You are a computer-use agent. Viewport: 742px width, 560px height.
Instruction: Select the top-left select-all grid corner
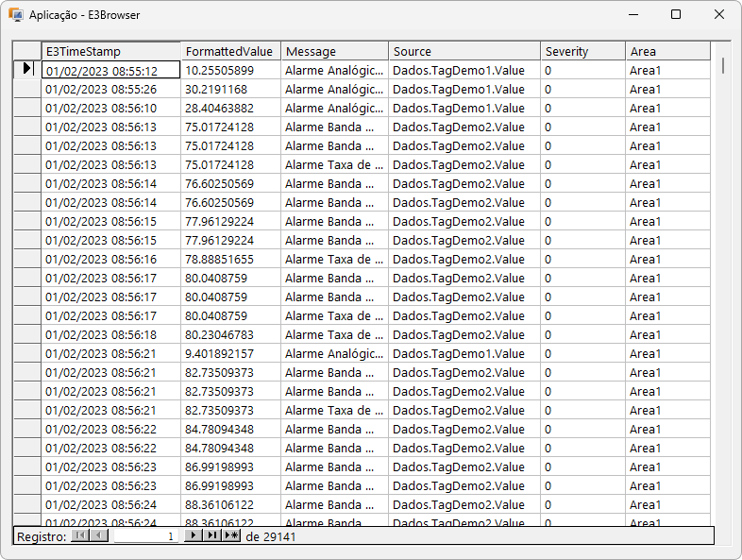click(27, 51)
